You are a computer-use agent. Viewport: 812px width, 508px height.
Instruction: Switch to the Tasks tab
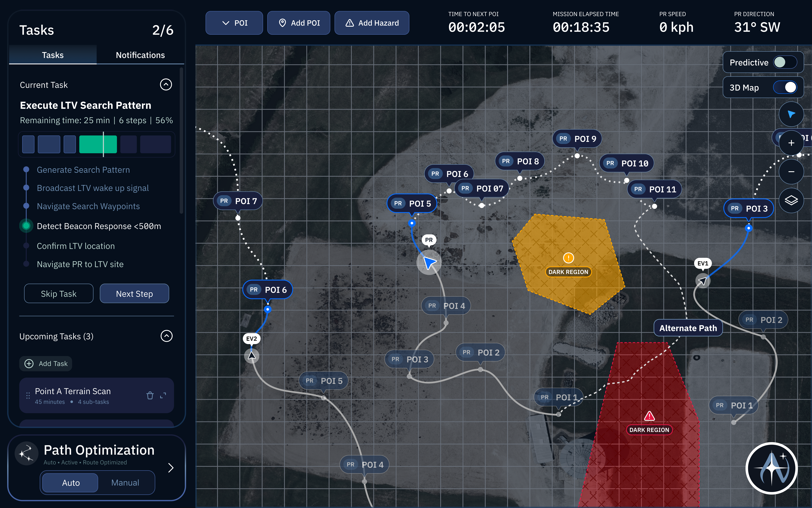(x=53, y=55)
